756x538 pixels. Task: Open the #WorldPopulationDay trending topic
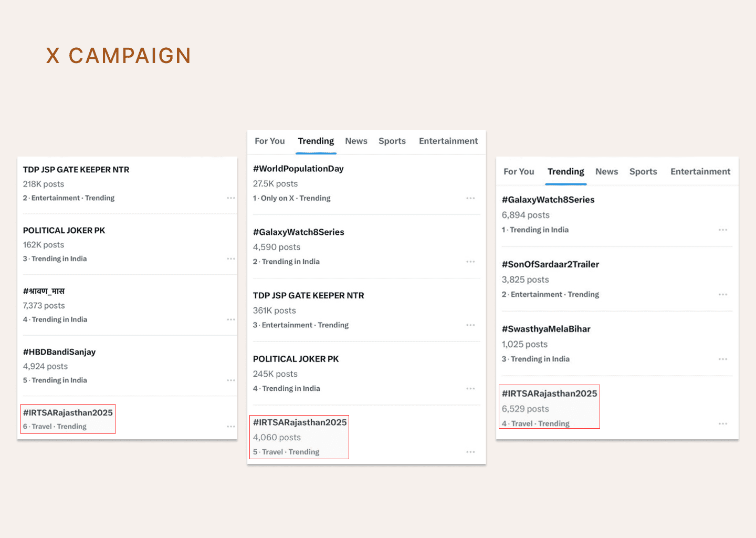click(x=298, y=169)
